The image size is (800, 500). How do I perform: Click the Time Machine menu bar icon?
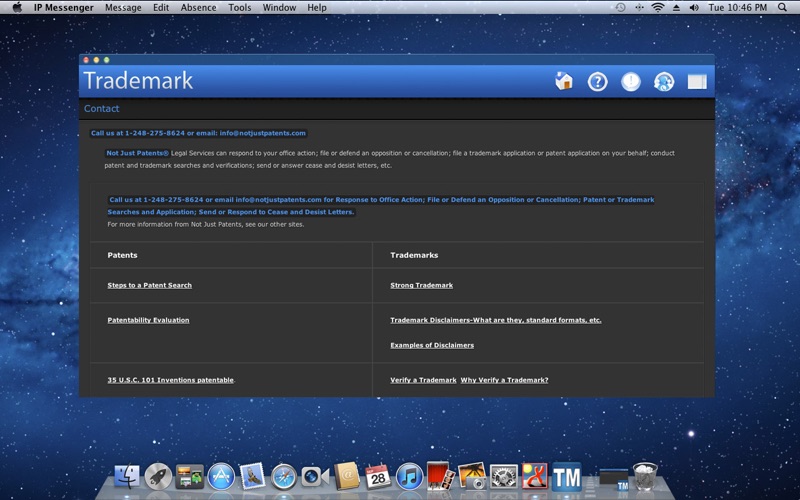[x=620, y=8]
